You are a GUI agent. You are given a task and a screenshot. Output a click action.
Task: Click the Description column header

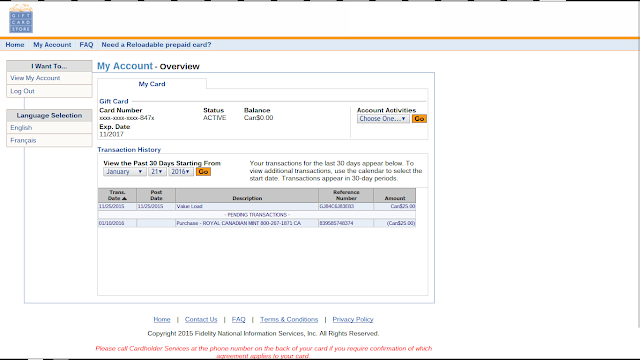(247, 196)
